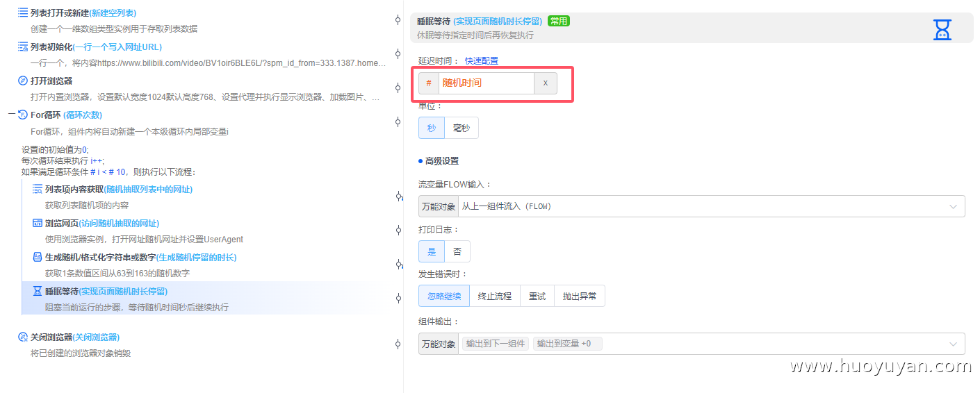The width and height of the screenshot is (980, 393).
Task: Select 秒 as the delay unit
Action: tap(432, 128)
